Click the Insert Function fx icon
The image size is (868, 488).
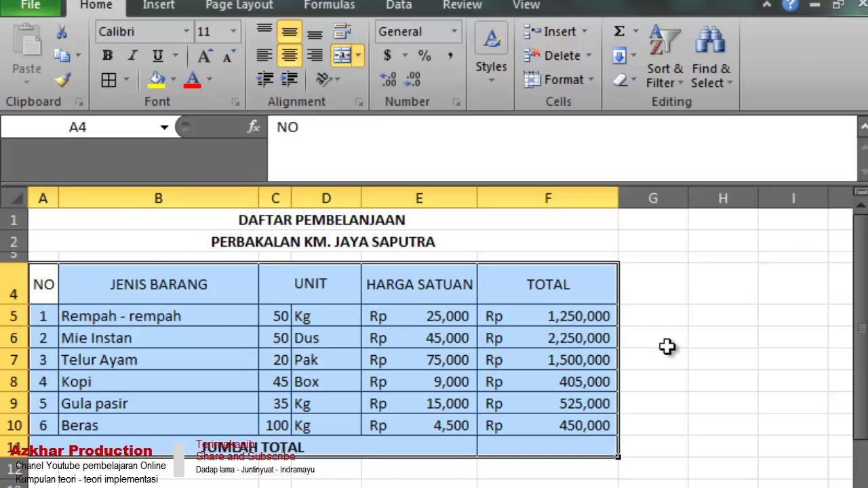[254, 127]
